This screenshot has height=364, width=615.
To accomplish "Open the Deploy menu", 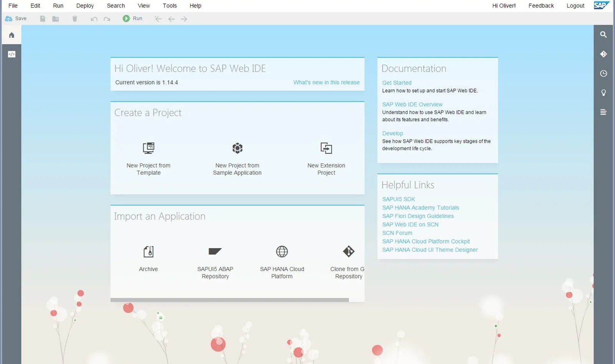I will (85, 6).
